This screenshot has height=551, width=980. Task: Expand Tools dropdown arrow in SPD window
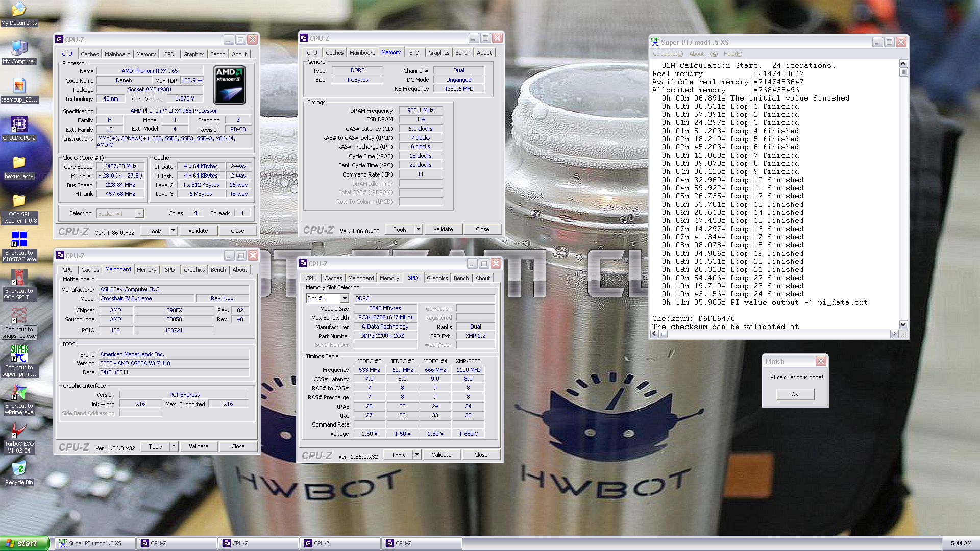(x=416, y=455)
